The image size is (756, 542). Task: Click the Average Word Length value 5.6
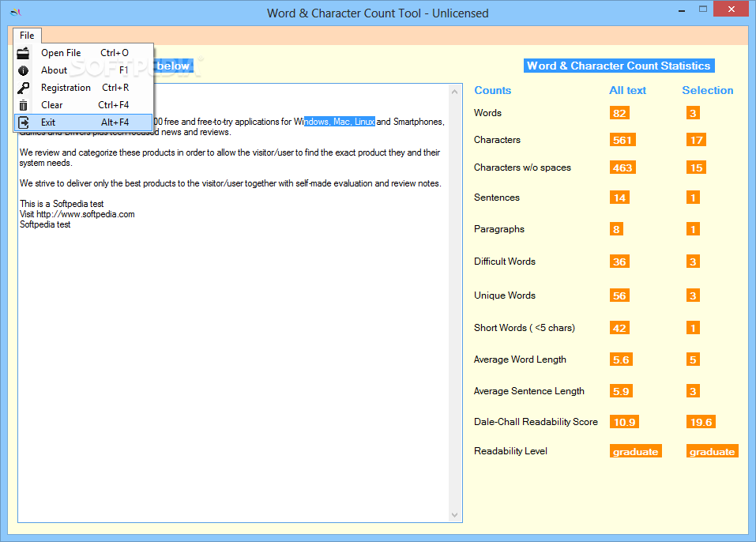tap(621, 359)
